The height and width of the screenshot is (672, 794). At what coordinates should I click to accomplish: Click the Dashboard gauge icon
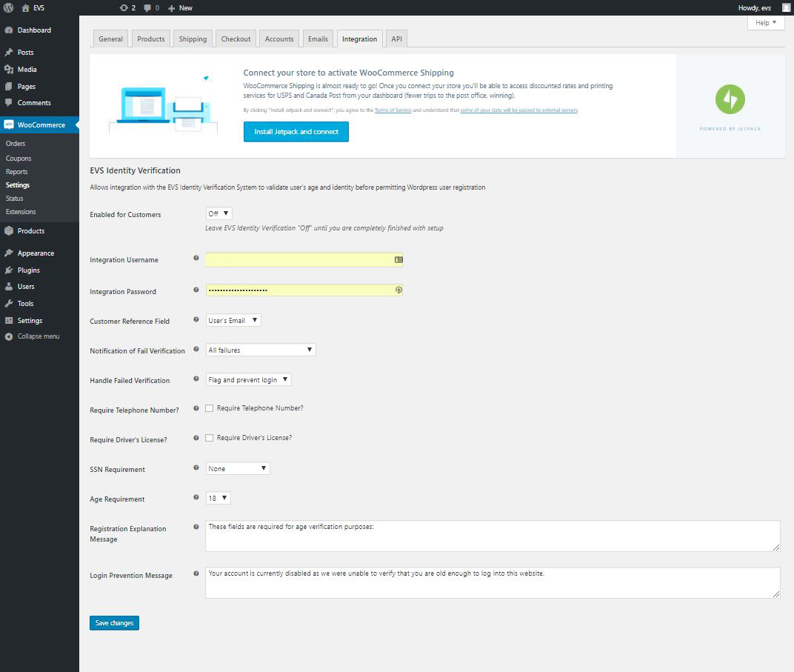pyautogui.click(x=9, y=30)
